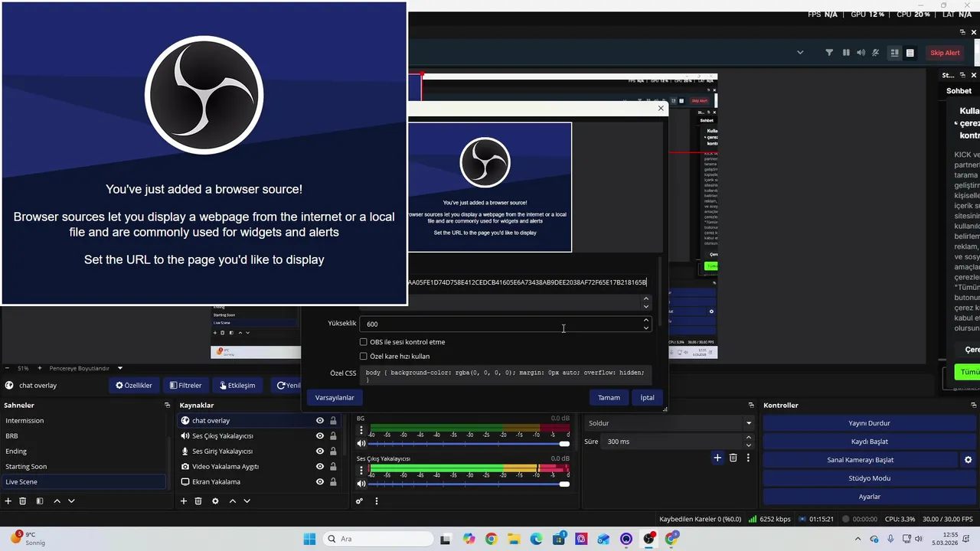
Task: Click the muted notifications icon in alerts toolbar
Action: pos(876,53)
